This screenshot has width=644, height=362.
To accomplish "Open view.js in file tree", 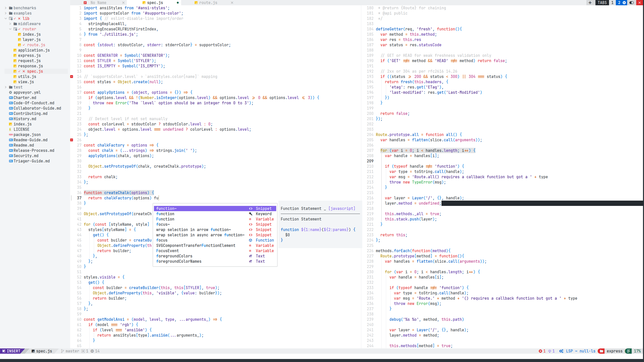I will pos(26,82).
